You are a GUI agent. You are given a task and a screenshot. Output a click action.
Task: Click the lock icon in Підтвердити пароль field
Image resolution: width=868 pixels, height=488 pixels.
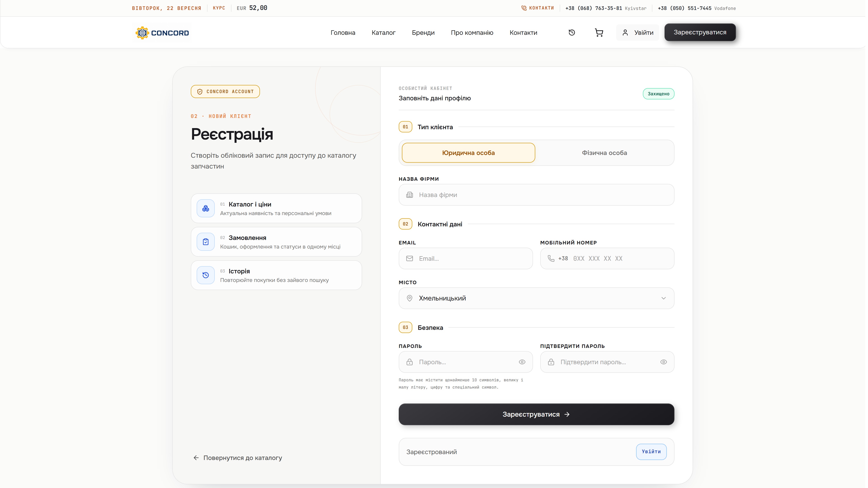click(x=551, y=362)
